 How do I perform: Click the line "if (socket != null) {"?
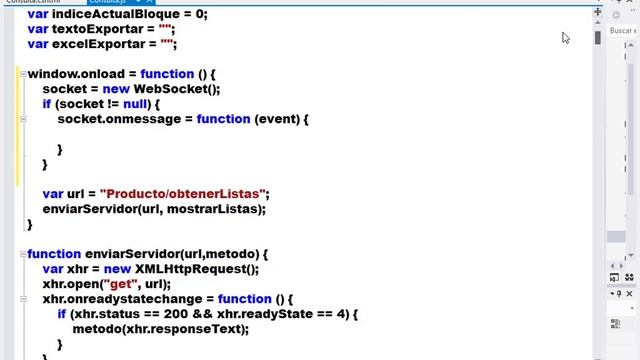pyautogui.click(x=101, y=104)
